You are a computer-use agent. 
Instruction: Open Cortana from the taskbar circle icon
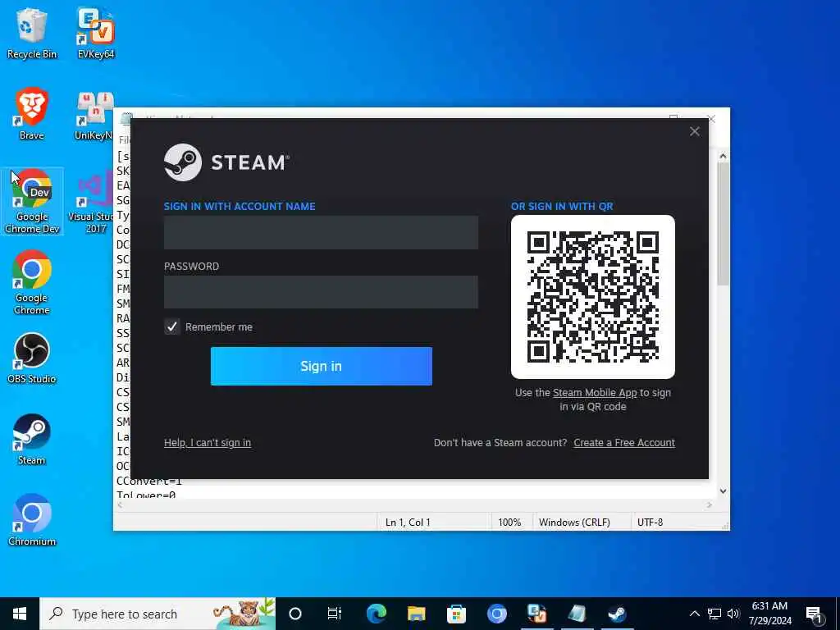coord(295,614)
